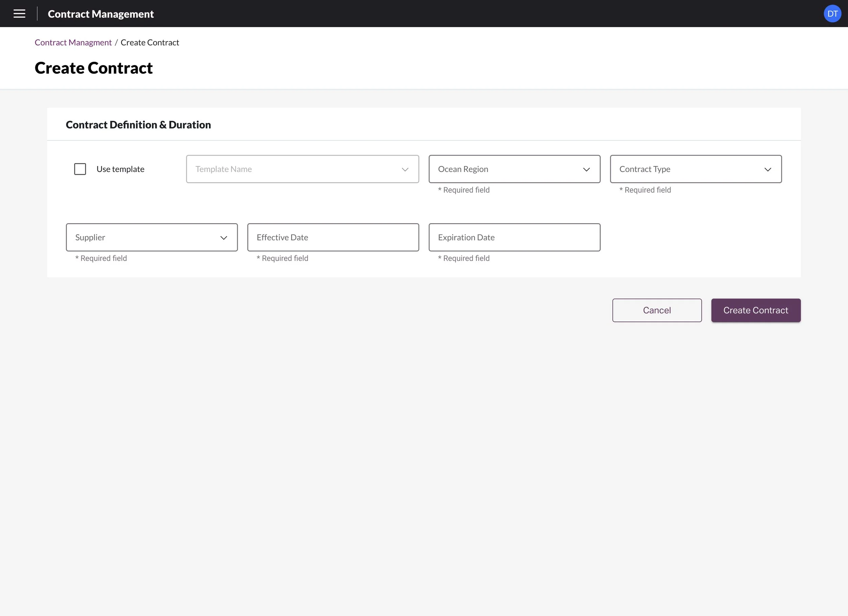Go to Contract Managment breadcrumb link

(73, 43)
